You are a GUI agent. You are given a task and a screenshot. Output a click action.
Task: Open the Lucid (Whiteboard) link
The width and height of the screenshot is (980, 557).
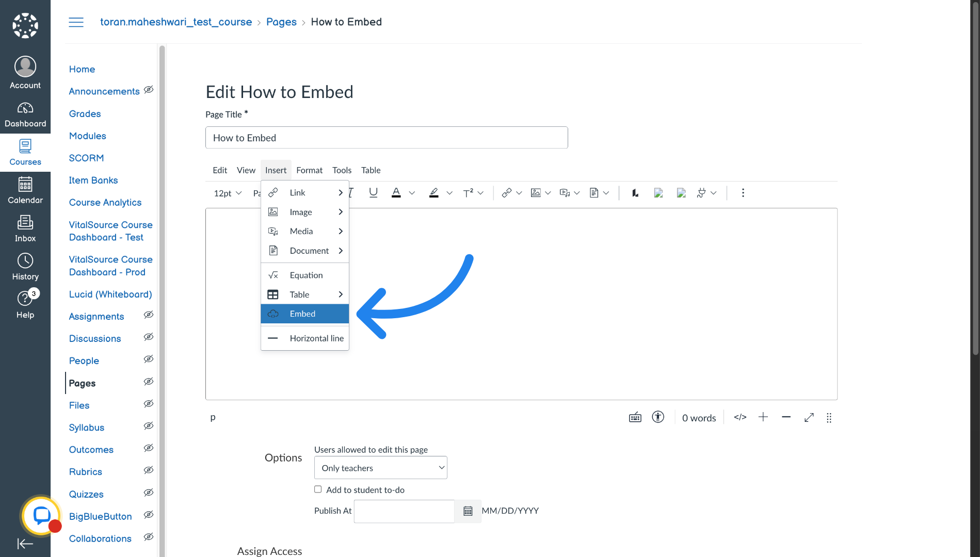(110, 294)
